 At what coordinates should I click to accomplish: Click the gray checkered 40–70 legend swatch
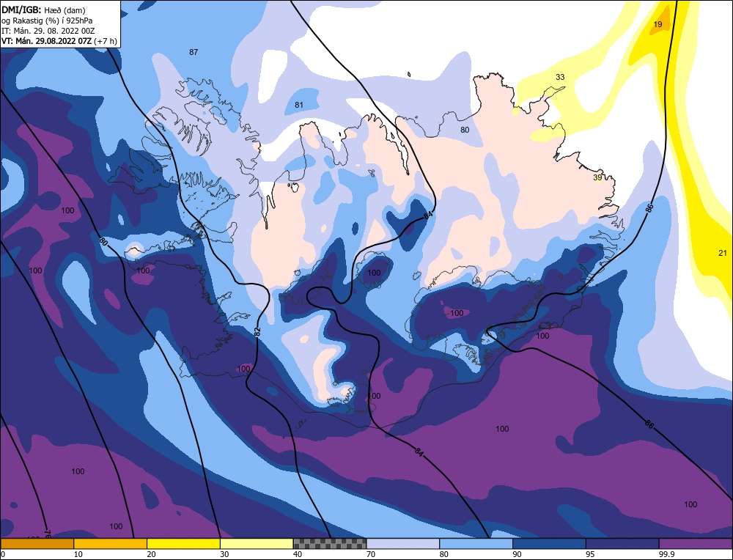pos(330,543)
